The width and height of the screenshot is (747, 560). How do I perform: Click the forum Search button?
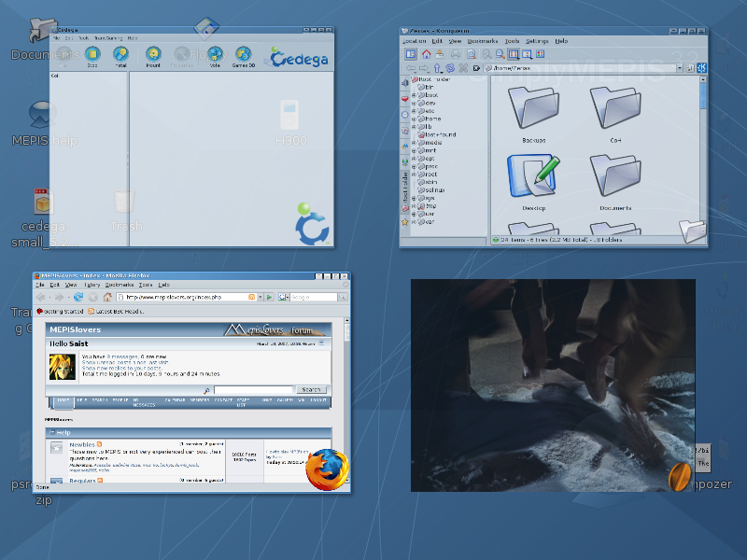tap(312, 389)
